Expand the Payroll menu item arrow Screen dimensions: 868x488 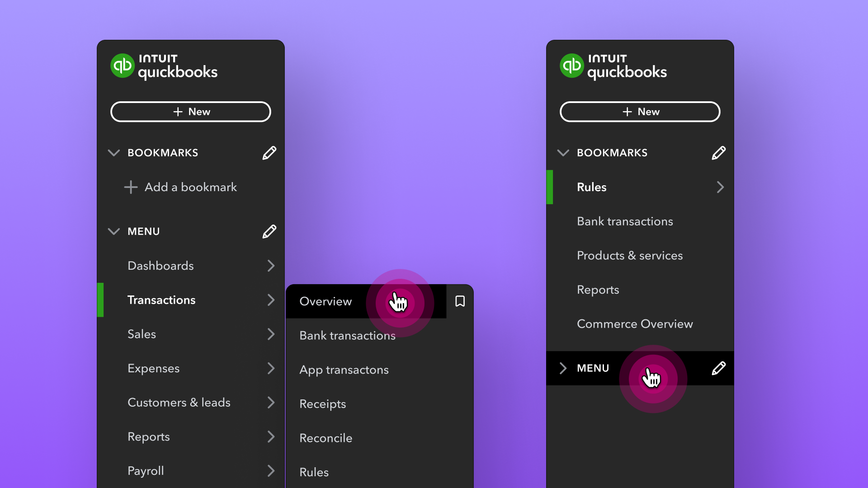(x=271, y=471)
